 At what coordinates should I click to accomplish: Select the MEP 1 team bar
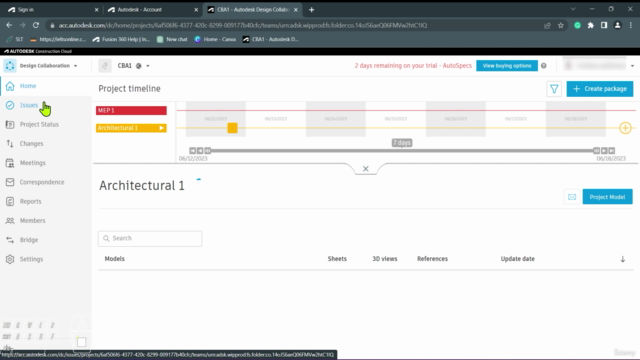pos(131,110)
